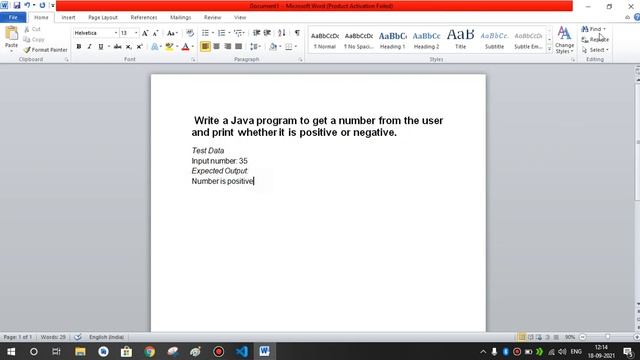
Task: Click the Copy command
Action: tap(34, 40)
